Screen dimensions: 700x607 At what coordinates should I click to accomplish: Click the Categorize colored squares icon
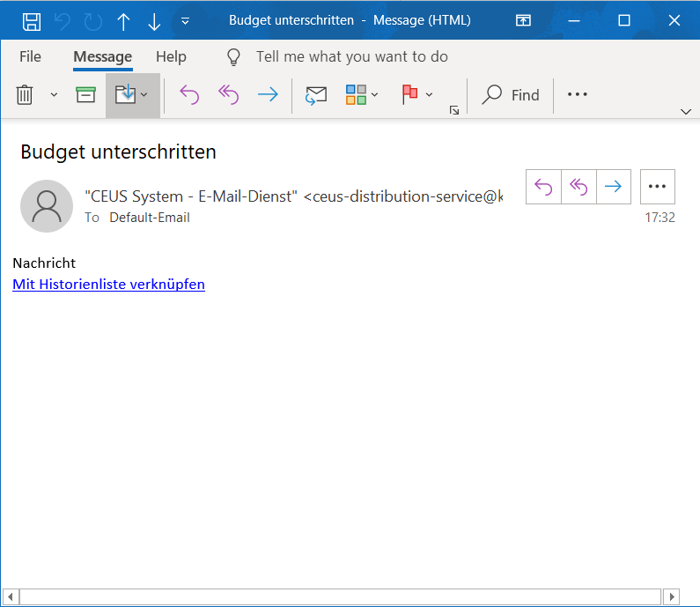356,94
